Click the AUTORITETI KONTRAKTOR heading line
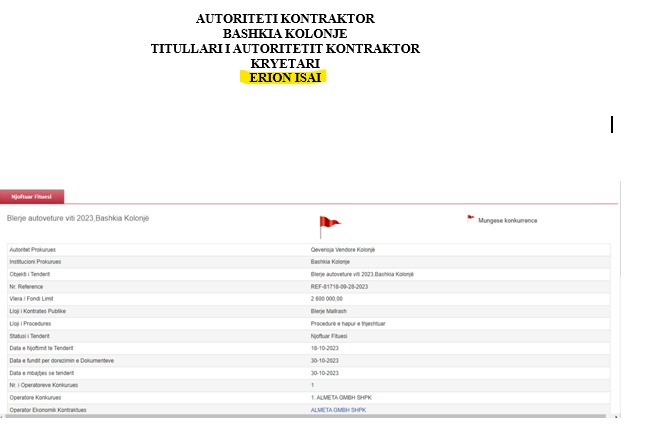The height and width of the screenshot is (439, 663). pos(285,19)
